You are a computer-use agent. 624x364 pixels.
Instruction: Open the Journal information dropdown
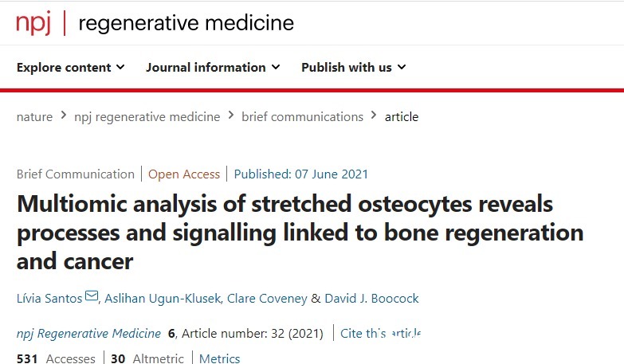click(213, 68)
